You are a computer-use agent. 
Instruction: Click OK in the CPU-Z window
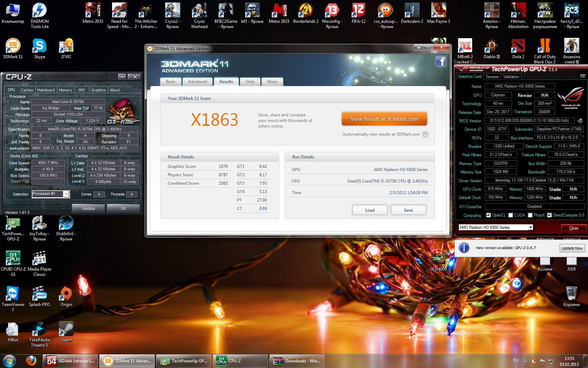coord(123,209)
